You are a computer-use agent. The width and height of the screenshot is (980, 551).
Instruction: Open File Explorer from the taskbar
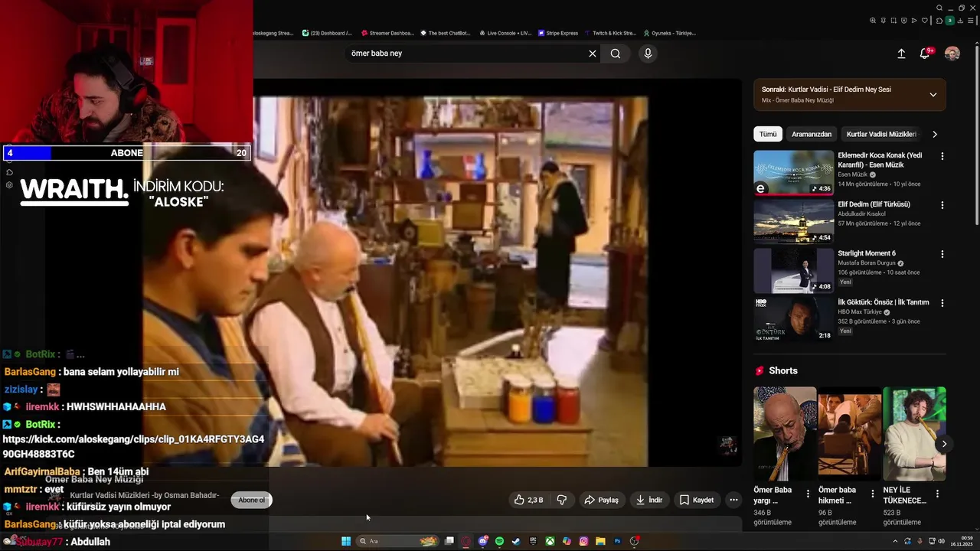pyautogui.click(x=600, y=541)
